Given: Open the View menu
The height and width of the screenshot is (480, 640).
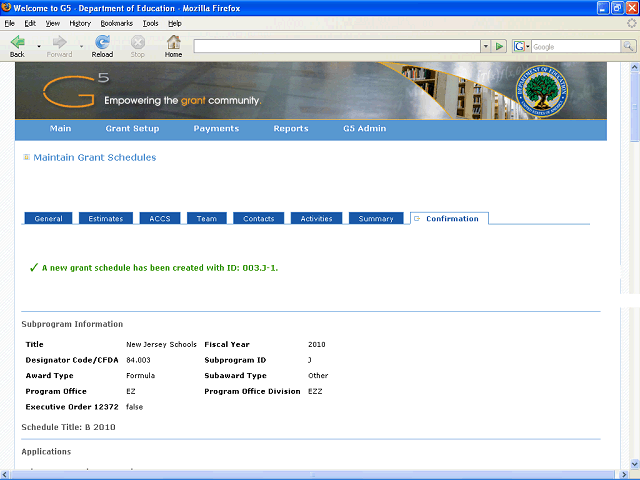Looking at the screenshot, I should [x=52, y=23].
